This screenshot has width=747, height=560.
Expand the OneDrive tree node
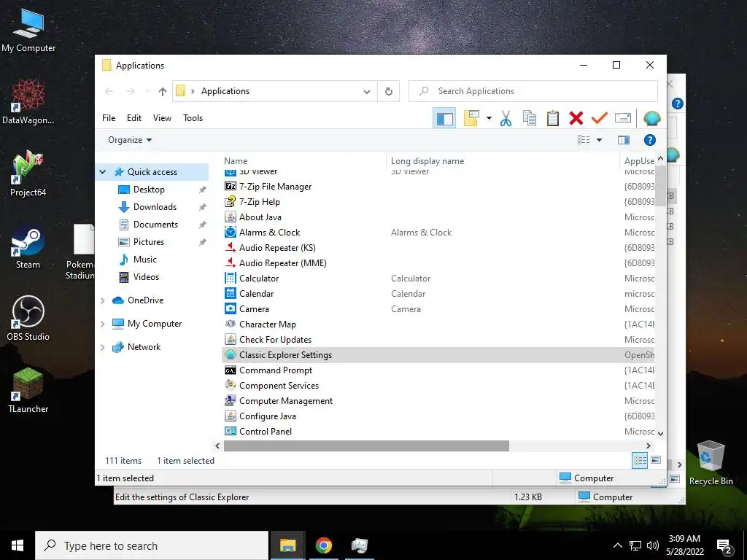pyautogui.click(x=102, y=300)
